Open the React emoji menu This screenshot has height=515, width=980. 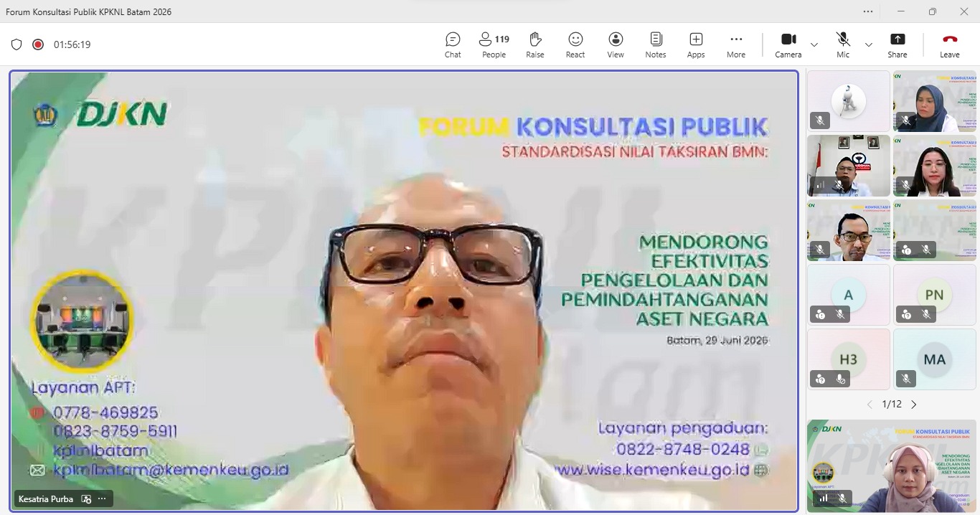(x=575, y=44)
